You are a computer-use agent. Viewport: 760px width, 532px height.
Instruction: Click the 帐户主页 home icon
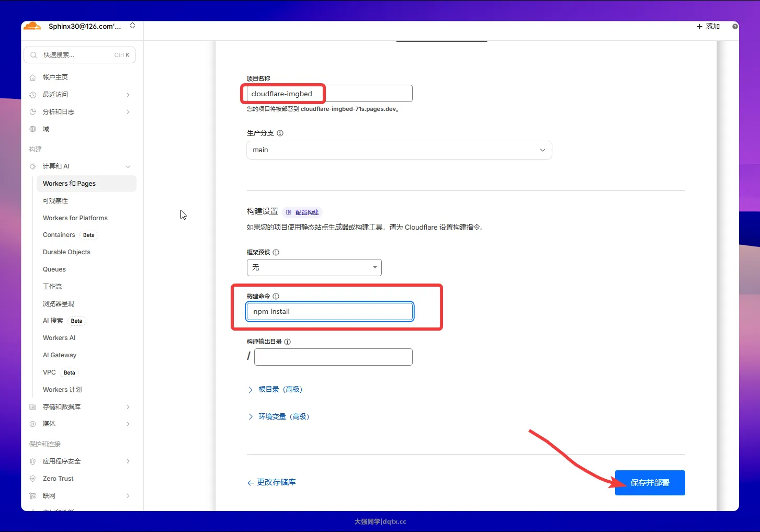click(33, 77)
